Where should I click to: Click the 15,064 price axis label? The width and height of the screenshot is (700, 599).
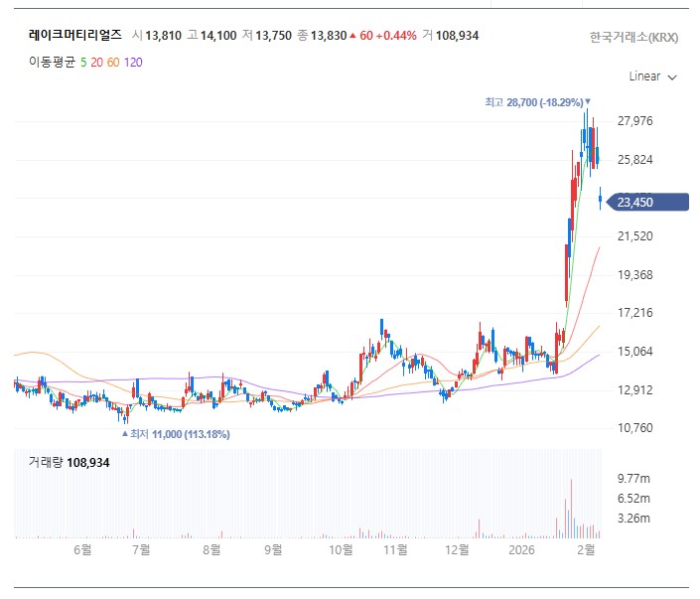click(634, 351)
